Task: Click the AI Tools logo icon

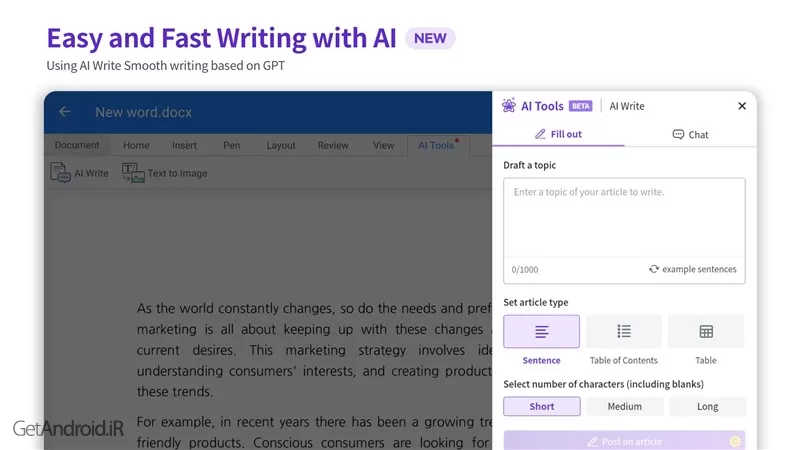Action: [510, 106]
